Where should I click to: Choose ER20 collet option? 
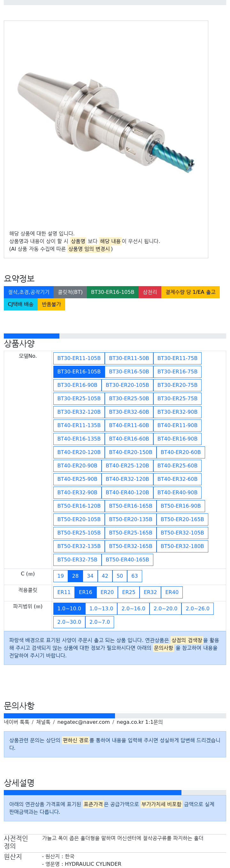coord(107,592)
